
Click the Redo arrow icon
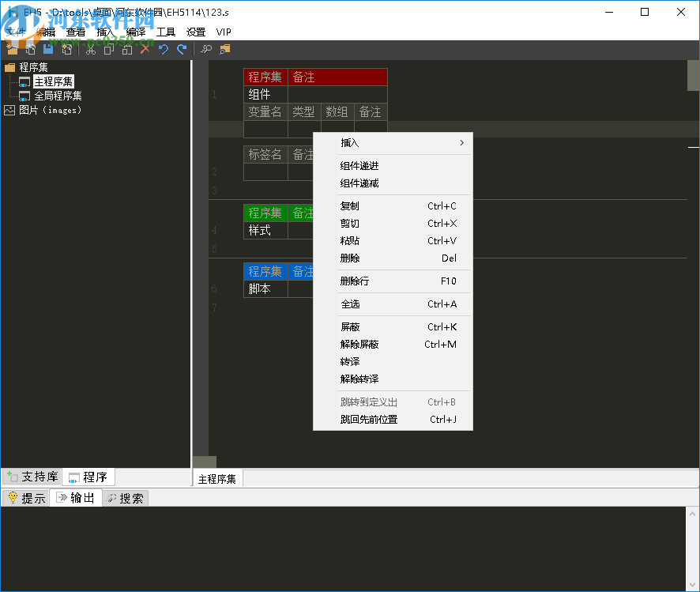click(x=182, y=48)
